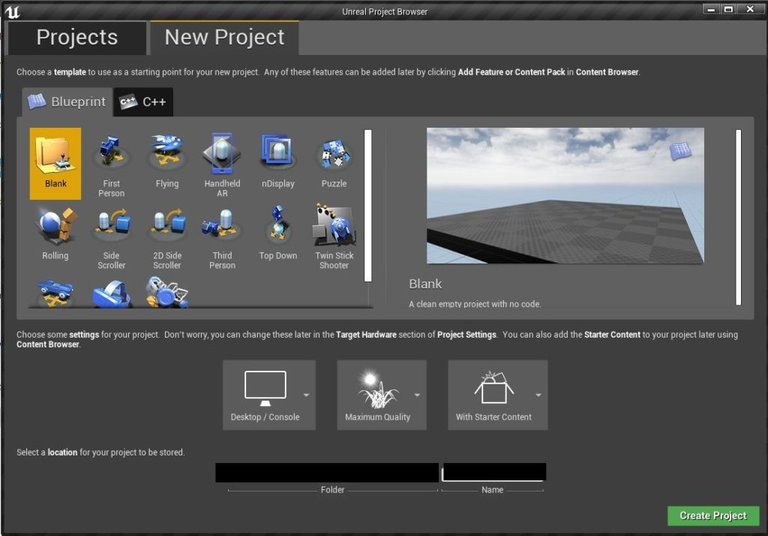Viewport: 768px width, 536px height.
Task: Pick the Rolling template
Action: [x=55, y=236]
